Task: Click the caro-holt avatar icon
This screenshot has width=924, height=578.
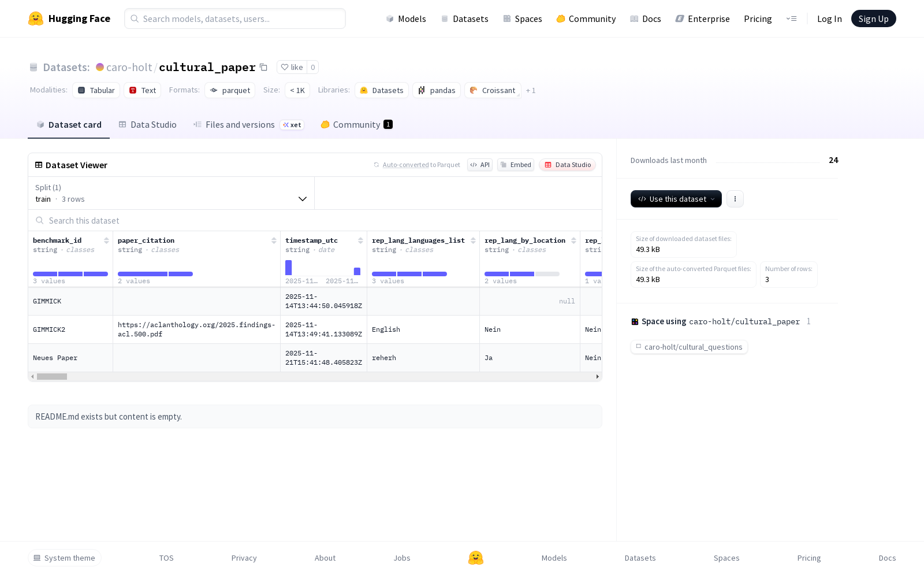Action: [x=100, y=67]
